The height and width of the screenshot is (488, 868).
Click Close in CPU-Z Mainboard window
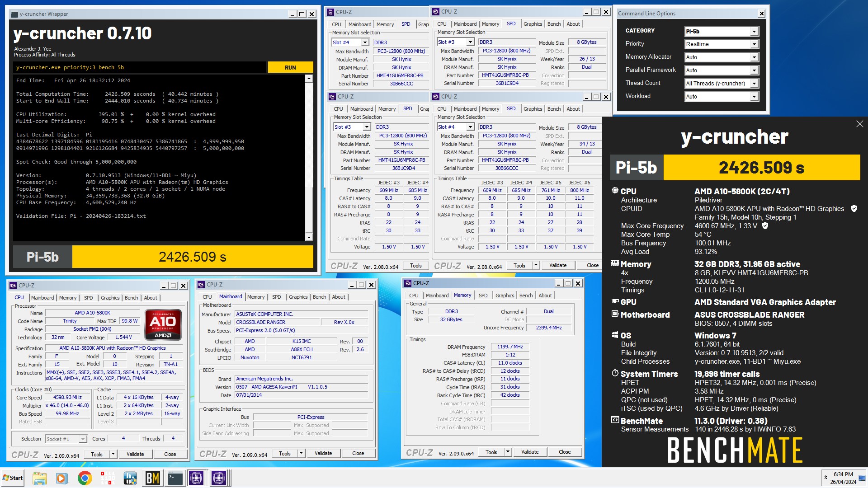[358, 453]
